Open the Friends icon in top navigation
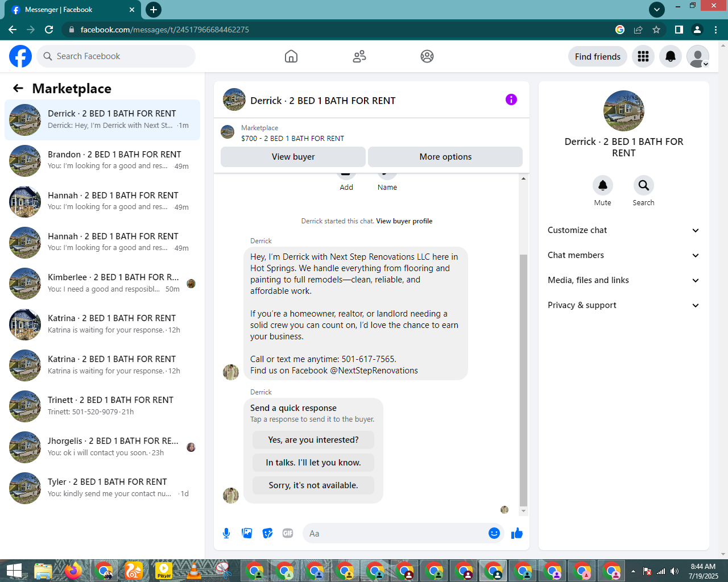 (359, 56)
